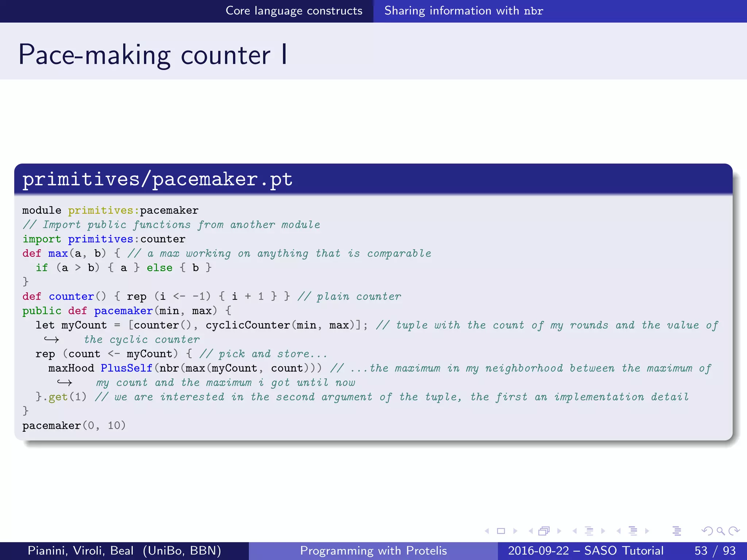Click the 'the cyclic counter' continuation comment
This screenshot has height=560, width=747.
pos(142,339)
